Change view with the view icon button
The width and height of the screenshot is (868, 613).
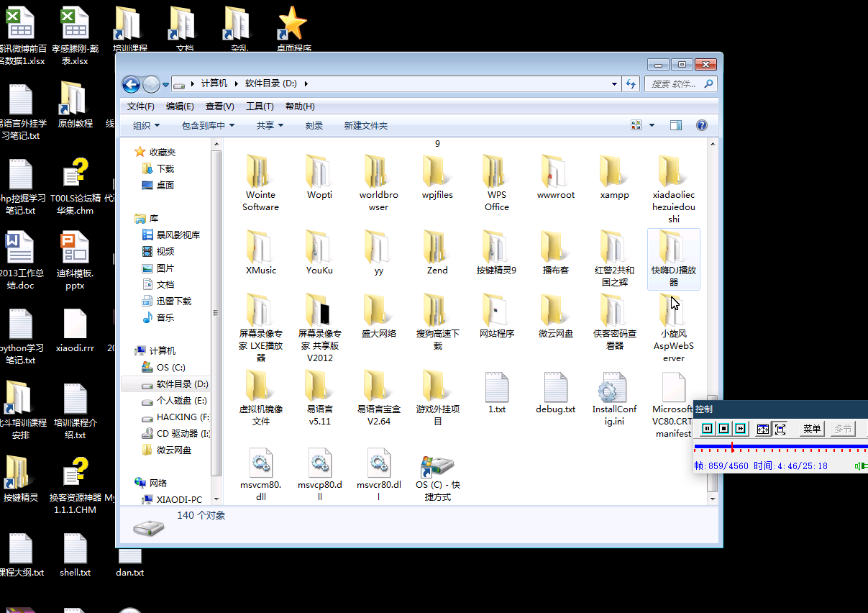pyautogui.click(x=636, y=125)
